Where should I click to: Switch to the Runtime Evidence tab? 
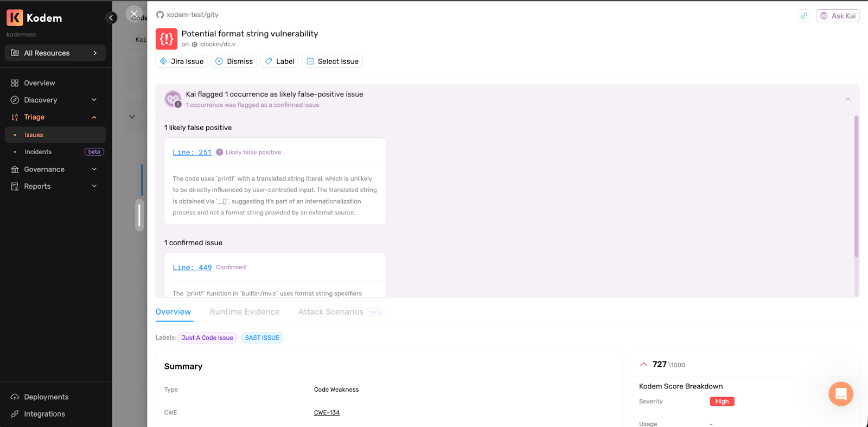[245, 312]
